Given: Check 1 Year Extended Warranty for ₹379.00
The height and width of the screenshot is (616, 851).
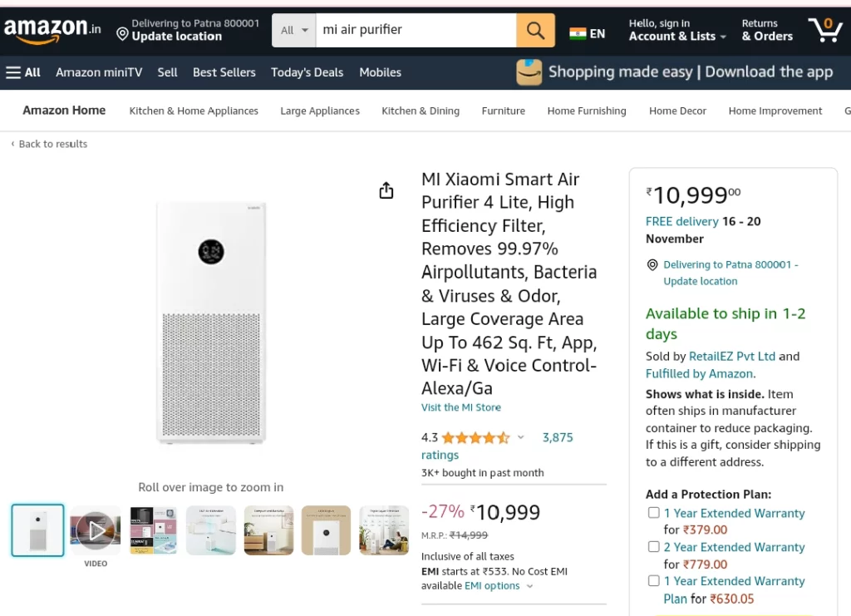Looking at the screenshot, I should pyautogui.click(x=654, y=512).
